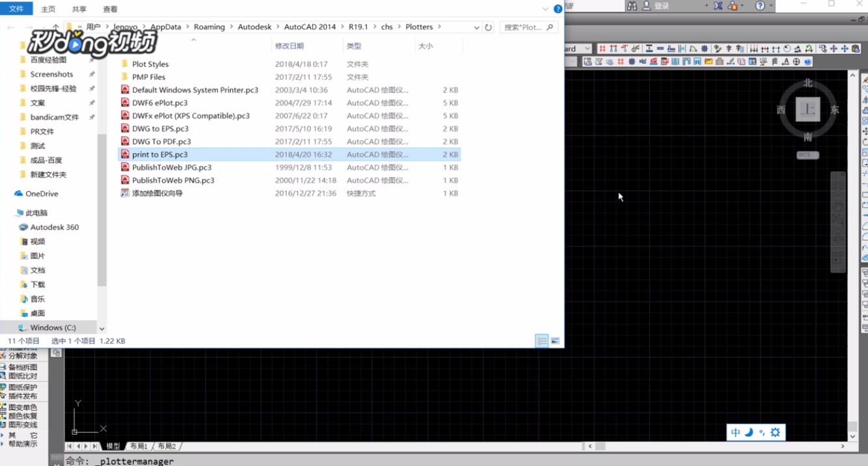
Task: Jump to the first layout tab with the arrow
Action: (x=70, y=446)
